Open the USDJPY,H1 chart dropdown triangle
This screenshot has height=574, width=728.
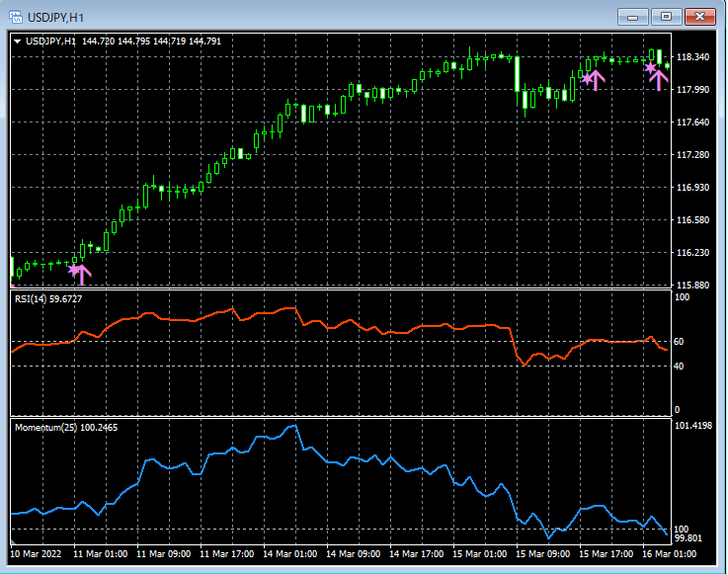(18, 41)
